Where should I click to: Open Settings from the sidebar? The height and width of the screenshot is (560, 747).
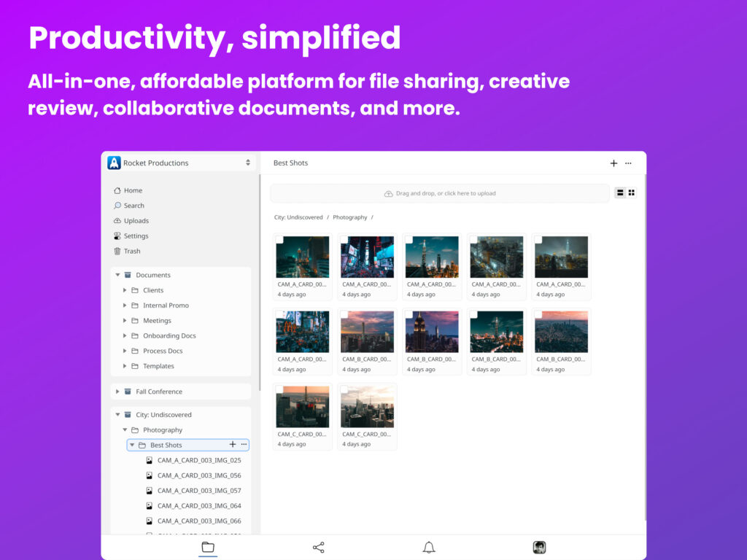[x=136, y=236]
